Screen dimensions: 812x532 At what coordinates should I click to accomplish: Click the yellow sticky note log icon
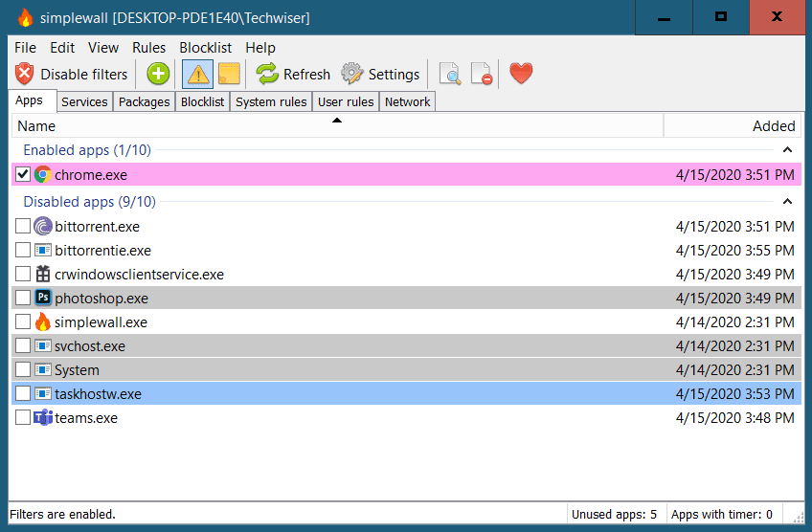(228, 74)
